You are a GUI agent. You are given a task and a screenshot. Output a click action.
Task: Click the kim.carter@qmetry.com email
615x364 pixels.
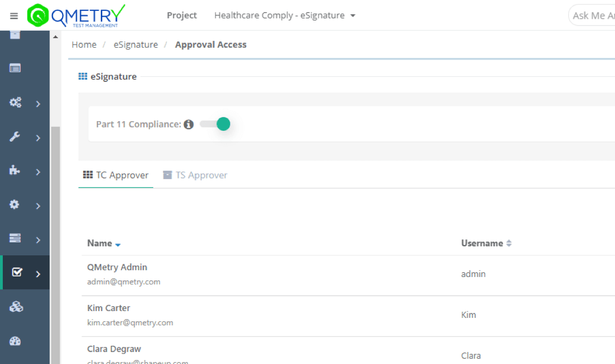tap(130, 322)
